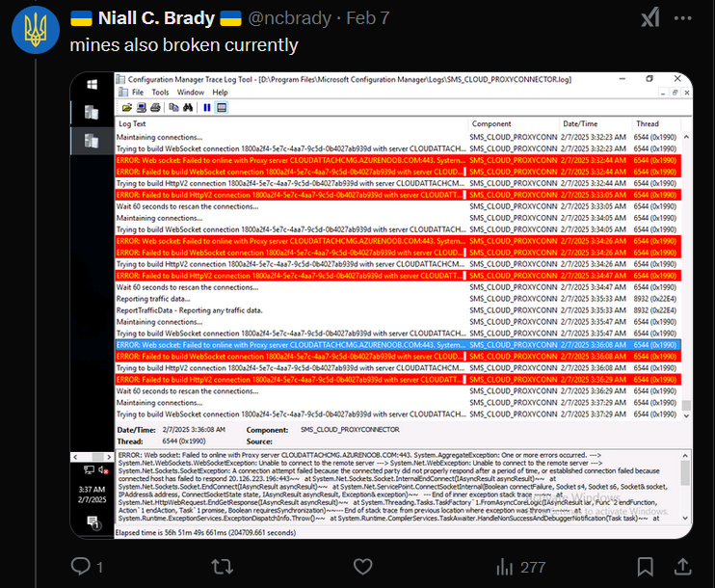
Task: Open the Help menu
Action: 220,93
